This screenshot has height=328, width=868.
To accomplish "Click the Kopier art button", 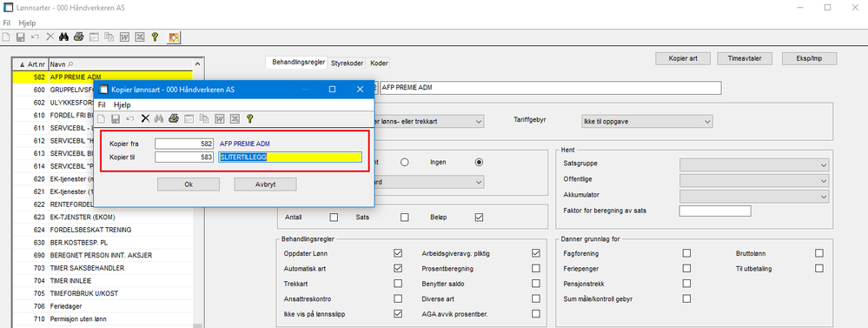I will (x=683, y=58).
